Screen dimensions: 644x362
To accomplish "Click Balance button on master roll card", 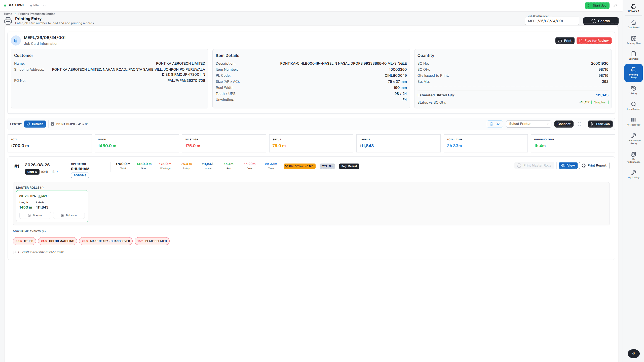I will tap(69, 215).
